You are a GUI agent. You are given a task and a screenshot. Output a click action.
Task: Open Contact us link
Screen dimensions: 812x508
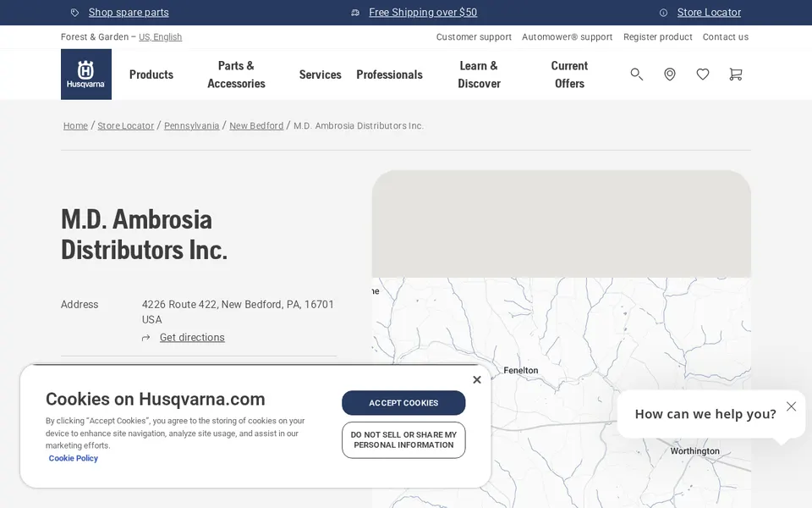click(x=726, y=36)
